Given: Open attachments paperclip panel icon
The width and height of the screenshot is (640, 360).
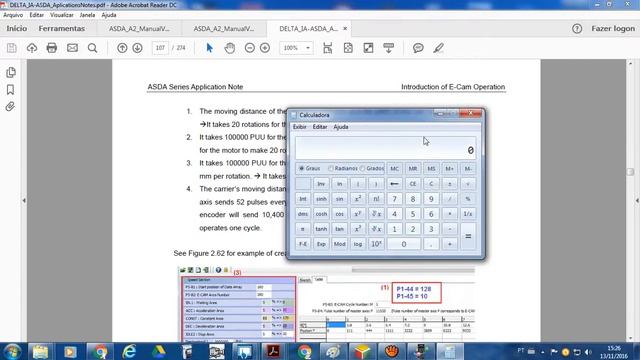Looking at the screenshot, I should [x=10, y=107].
